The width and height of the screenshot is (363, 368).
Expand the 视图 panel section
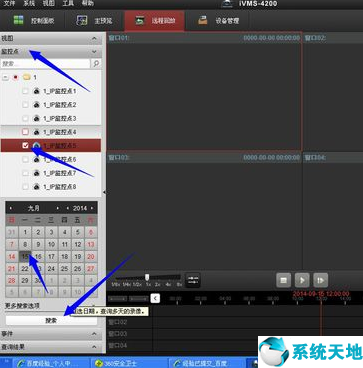[x=94, y=39]
